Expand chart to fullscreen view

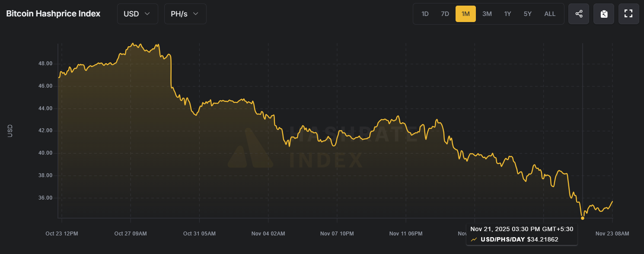click(628, 14)
